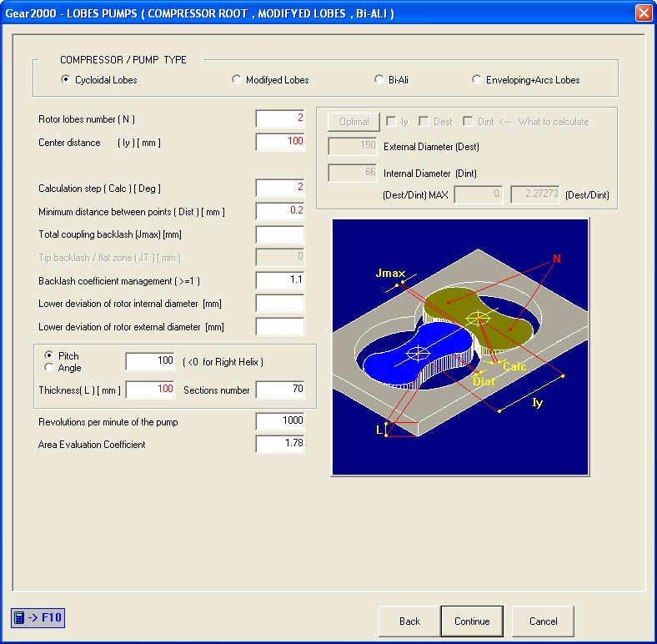Click the Back button

coord(409,621)
